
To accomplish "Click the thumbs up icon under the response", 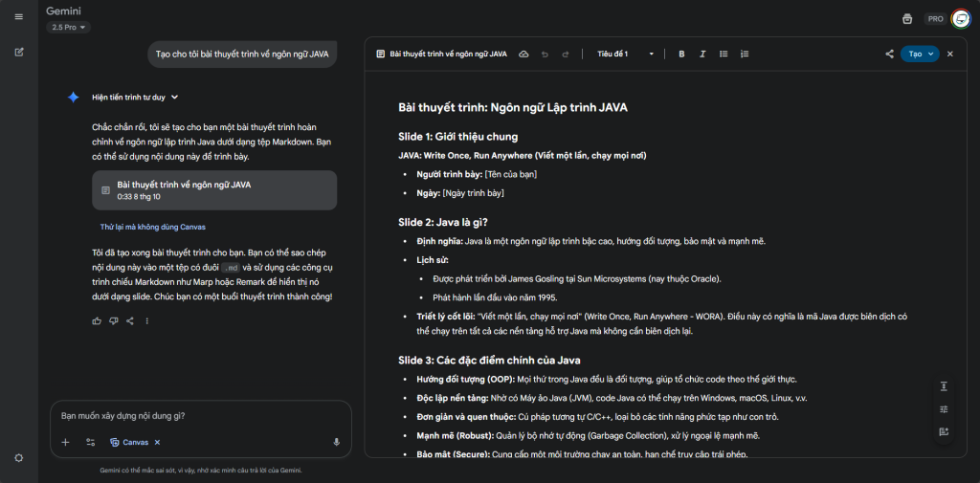I will tap(98, 321).
